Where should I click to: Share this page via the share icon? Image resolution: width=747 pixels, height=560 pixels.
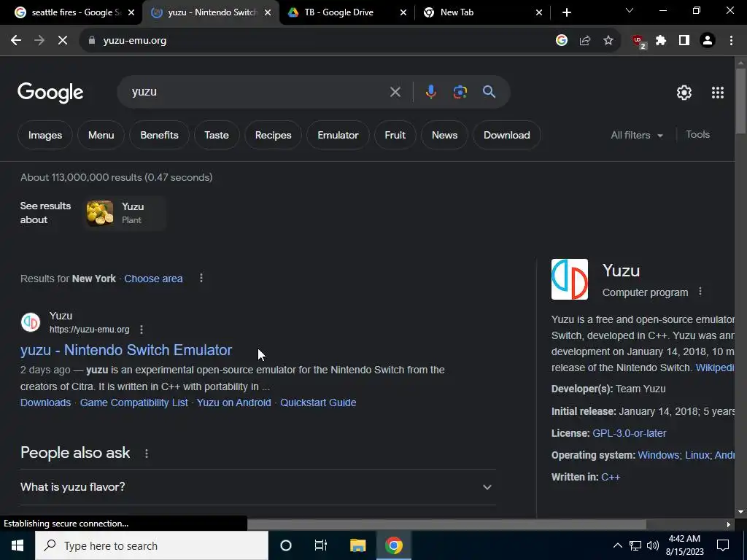(x=585, y=41)
